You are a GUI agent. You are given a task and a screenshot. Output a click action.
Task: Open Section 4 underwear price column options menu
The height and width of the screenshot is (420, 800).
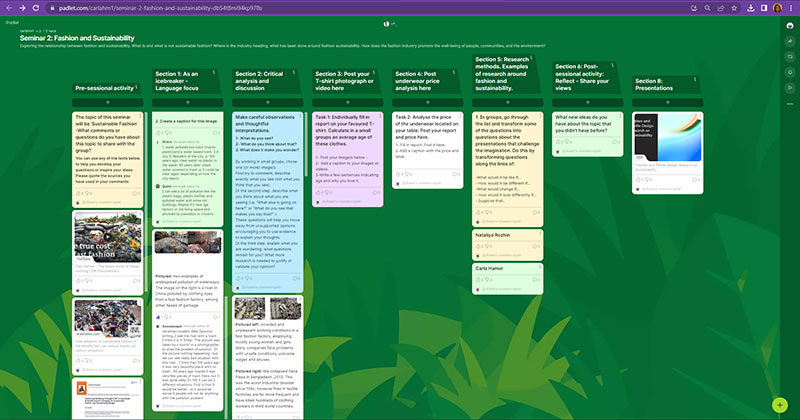(454, 72)
